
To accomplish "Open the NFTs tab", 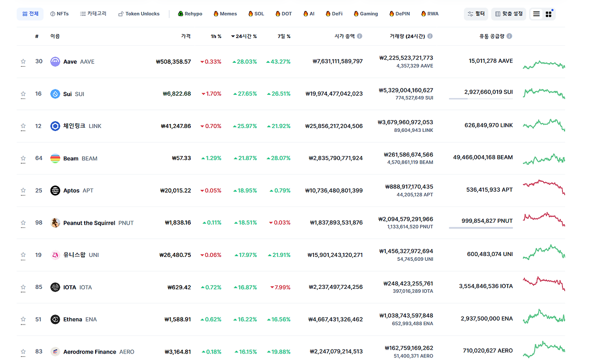I will (59, 14).
